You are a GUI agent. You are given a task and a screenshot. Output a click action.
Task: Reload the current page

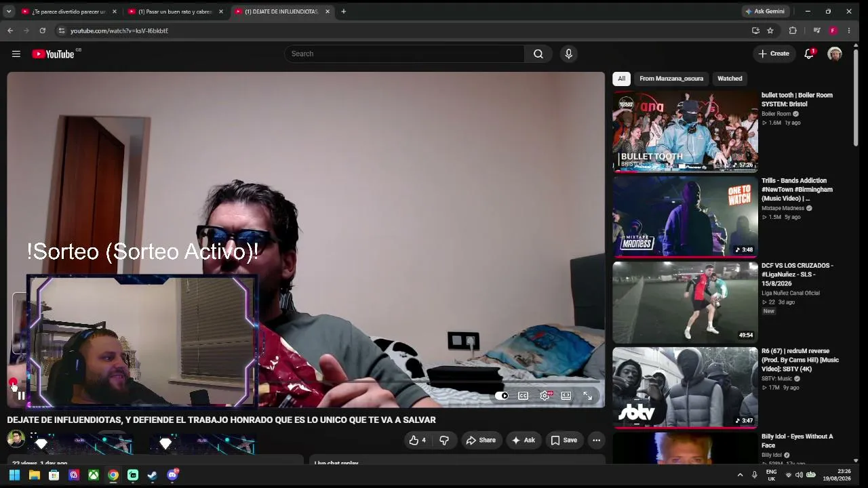tap(43, 30)
